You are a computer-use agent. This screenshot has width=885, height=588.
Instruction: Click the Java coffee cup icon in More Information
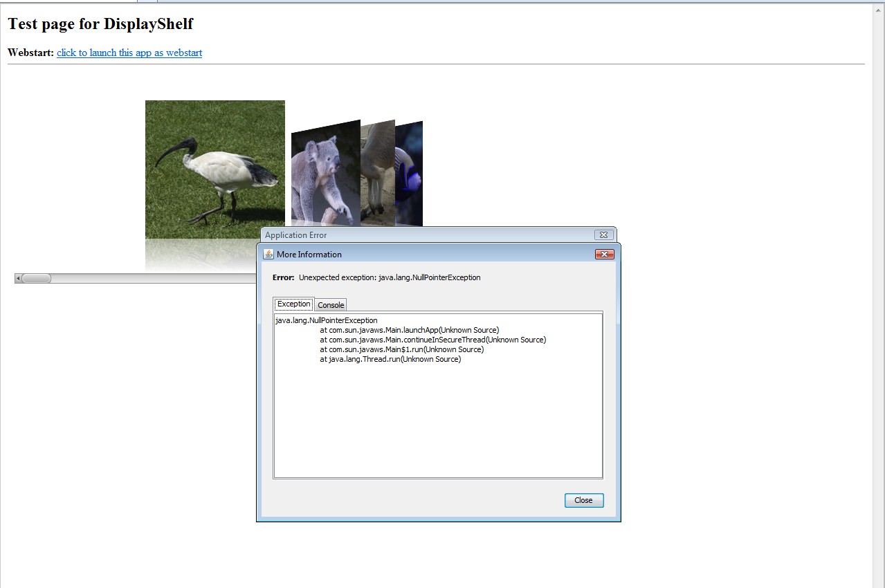pos(268,254)
